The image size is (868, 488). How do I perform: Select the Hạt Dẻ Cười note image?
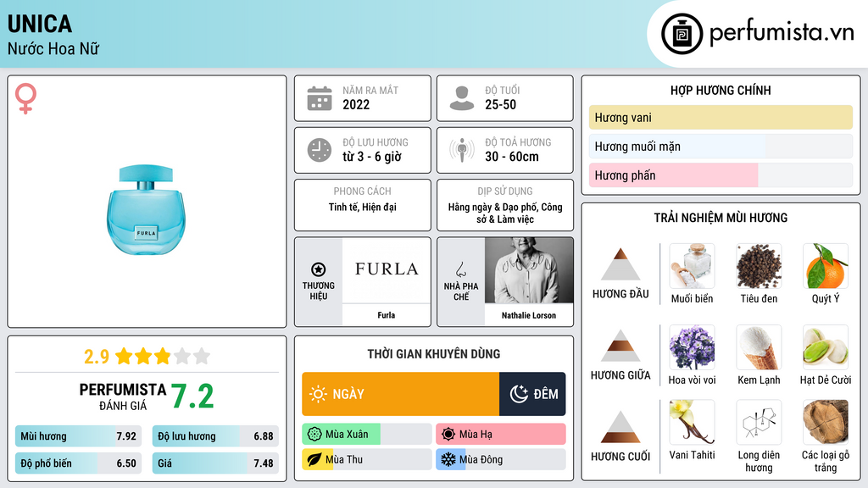[826, 347]
